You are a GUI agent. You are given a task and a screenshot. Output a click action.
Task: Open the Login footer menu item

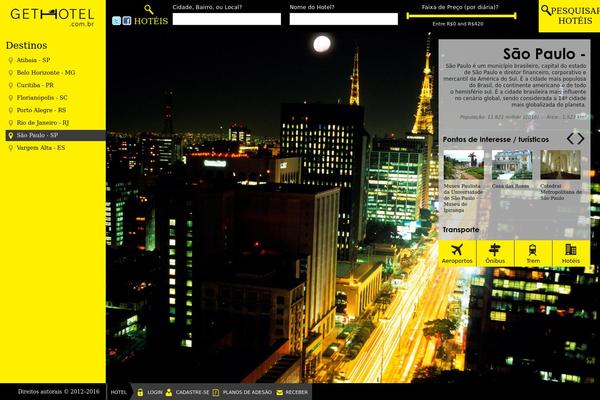click(x=149, y=392)
